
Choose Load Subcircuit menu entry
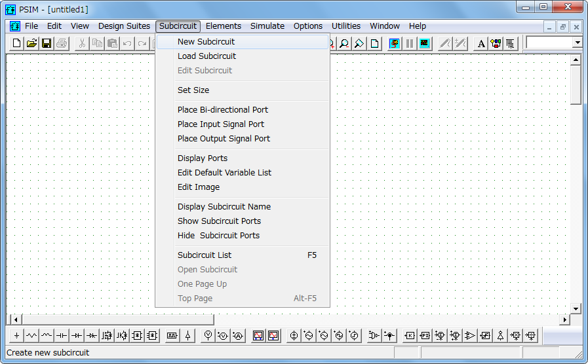(243, 56)
